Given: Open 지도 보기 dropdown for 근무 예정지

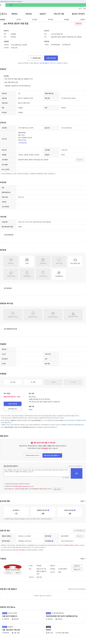Looking at the screenshot, I should pyautogui.click(x=80, y=160).
